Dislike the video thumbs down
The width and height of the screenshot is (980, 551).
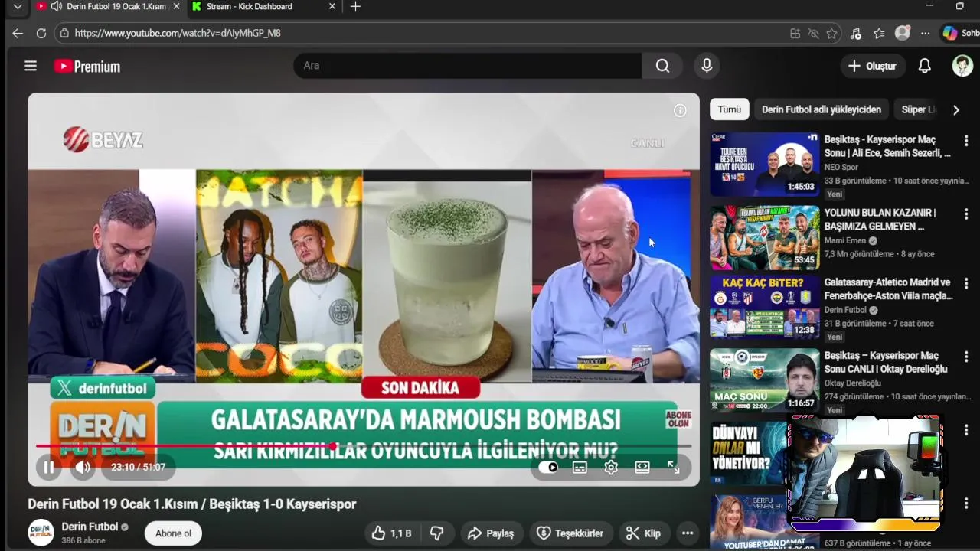437,533
